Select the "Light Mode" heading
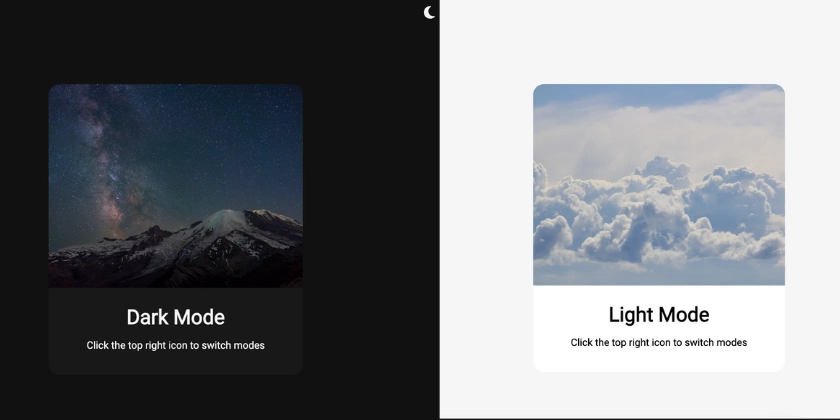The width and height of the screenshot is (840, 420). click(x=659, y=314)
